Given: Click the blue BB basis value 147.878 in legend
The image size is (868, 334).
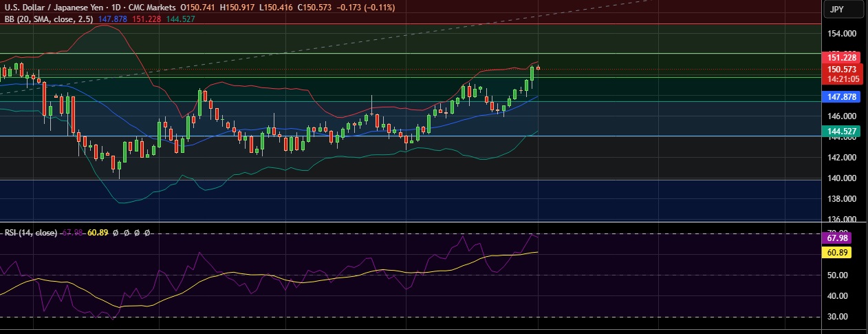Looking at the screenshot, I should [x=113, y=19].
